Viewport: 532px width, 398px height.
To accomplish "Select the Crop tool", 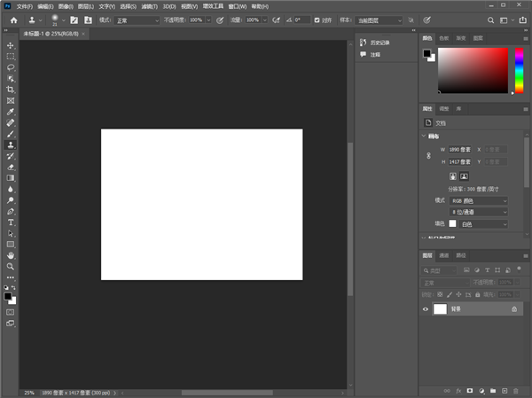I will (x=11, y=90).
